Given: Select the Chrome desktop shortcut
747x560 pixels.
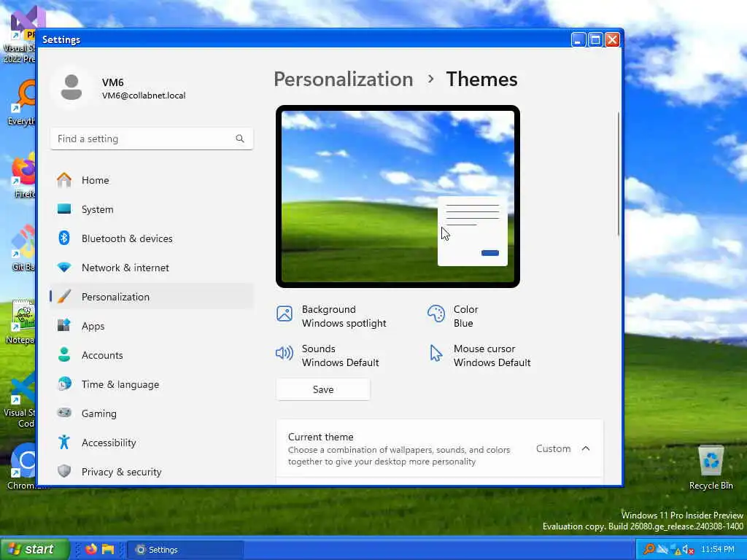Looking at the screenshot, I should [x=22, y=467].
